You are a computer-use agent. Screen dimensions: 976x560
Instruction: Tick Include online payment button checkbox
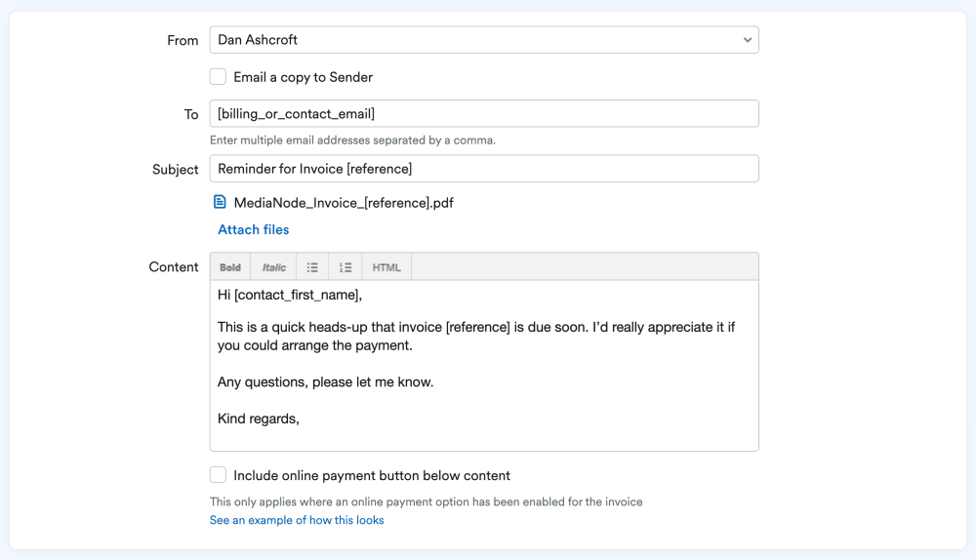click(219, 475)
